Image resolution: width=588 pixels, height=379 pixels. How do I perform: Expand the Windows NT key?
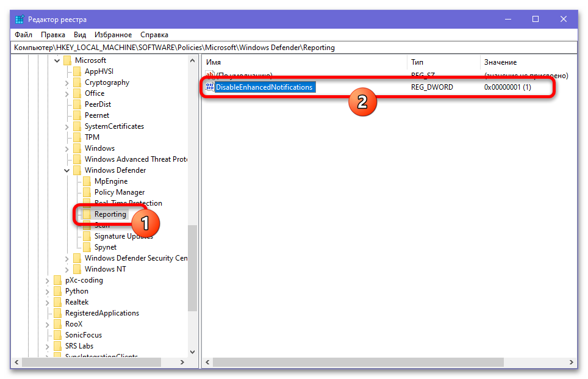[66, 269]
